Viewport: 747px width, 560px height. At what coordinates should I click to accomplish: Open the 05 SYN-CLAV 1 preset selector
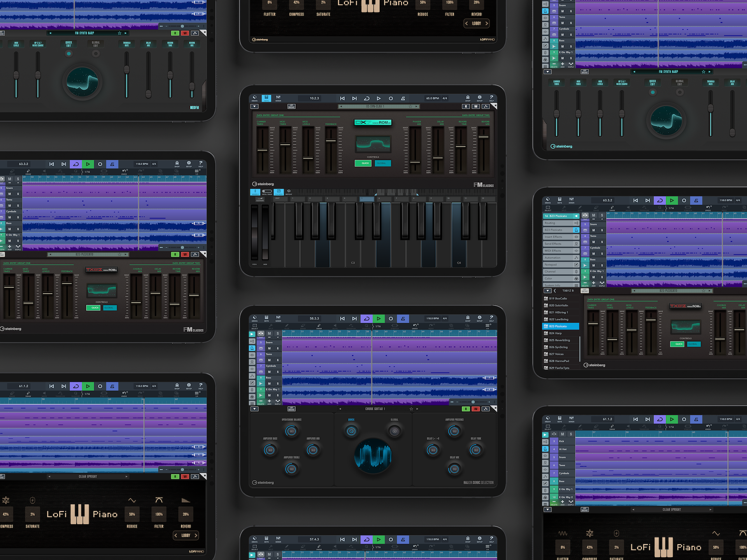[x=375, y=106]
